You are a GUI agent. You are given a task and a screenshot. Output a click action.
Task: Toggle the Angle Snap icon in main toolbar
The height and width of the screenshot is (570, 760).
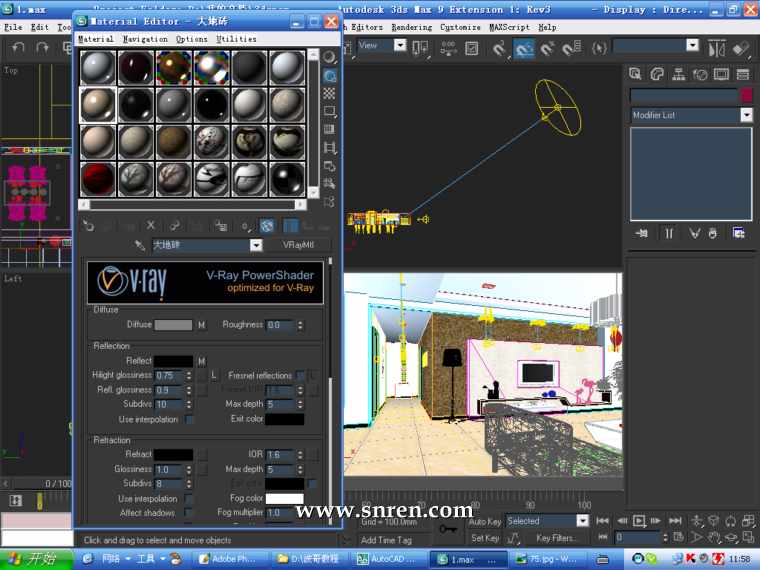(524, 47)
